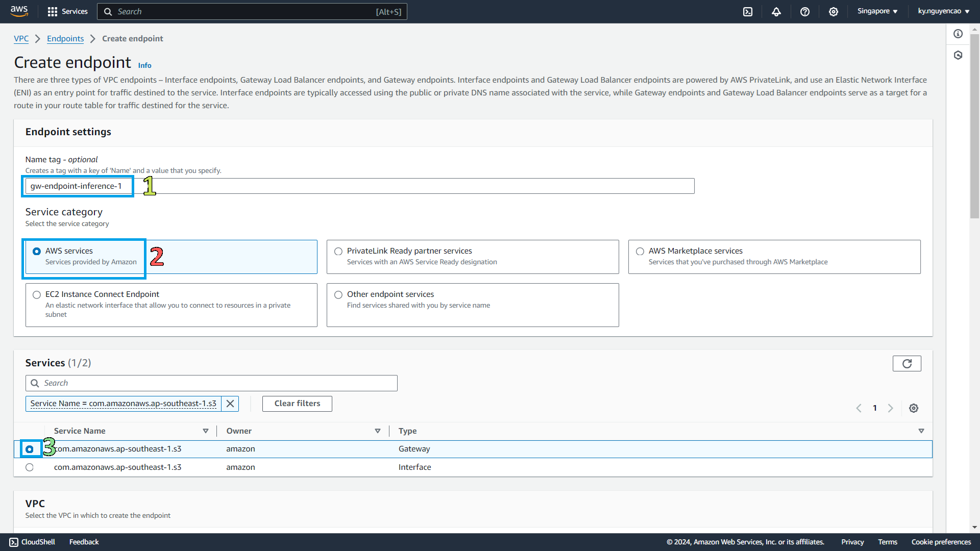Image resolution: width=980 pixels, height=551 pixels.
Task: Open the info panel icon on right sidebar
Action: point(958,34)
